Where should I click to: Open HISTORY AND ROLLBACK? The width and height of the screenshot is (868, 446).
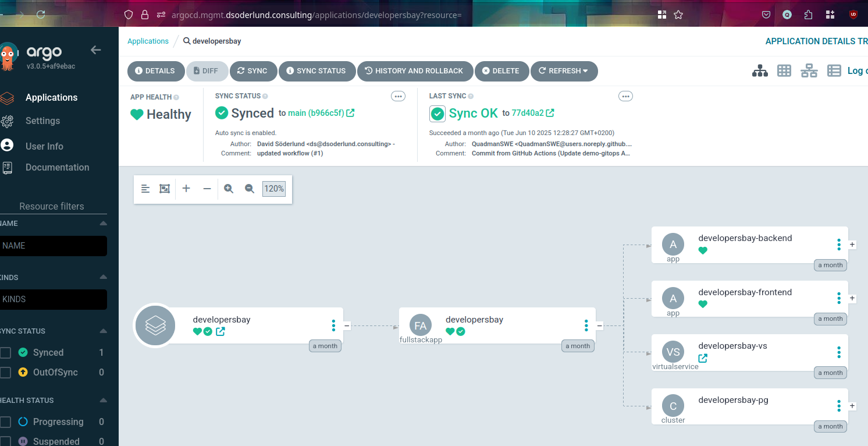(415, 71)
